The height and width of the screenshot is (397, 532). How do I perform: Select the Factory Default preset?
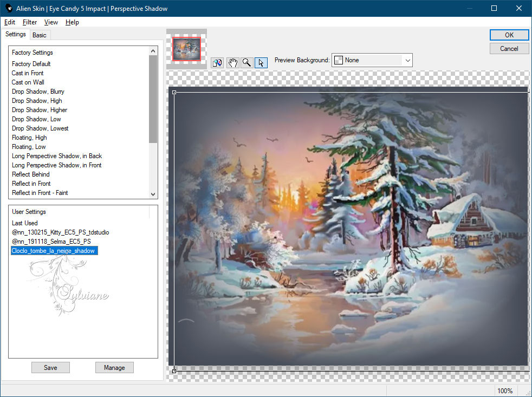[31, 64]
